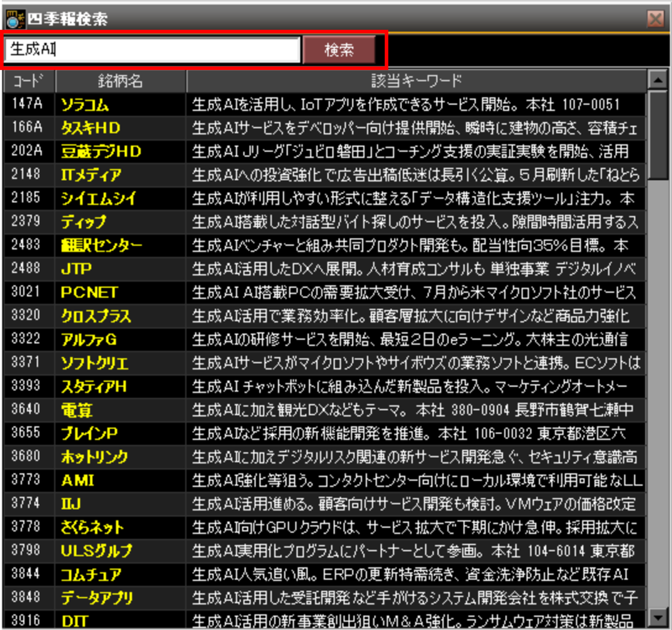The image size is (672, 630).
Task: Click stock code 3798
Action: click(x=26, y=550)
